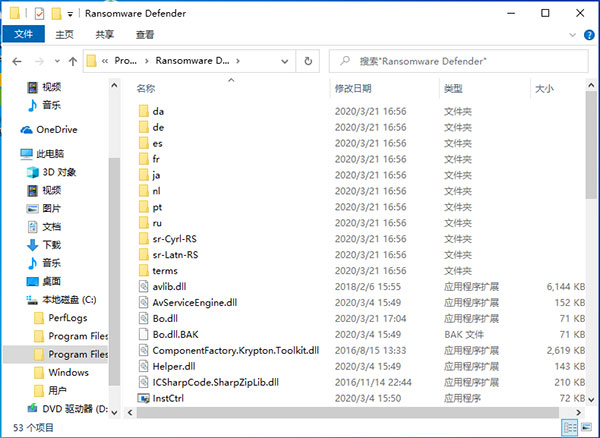Viewport: 600px width, 438px height.
Task: Select PerfLogs folder in navigation pane
Action: pyautogui.click(x=60, y=318)
